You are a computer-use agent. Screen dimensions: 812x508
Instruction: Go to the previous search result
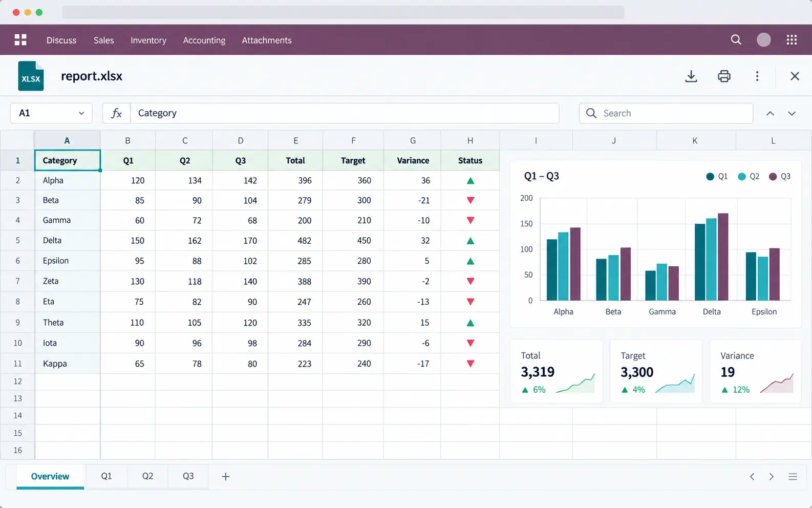pos(770,113)
